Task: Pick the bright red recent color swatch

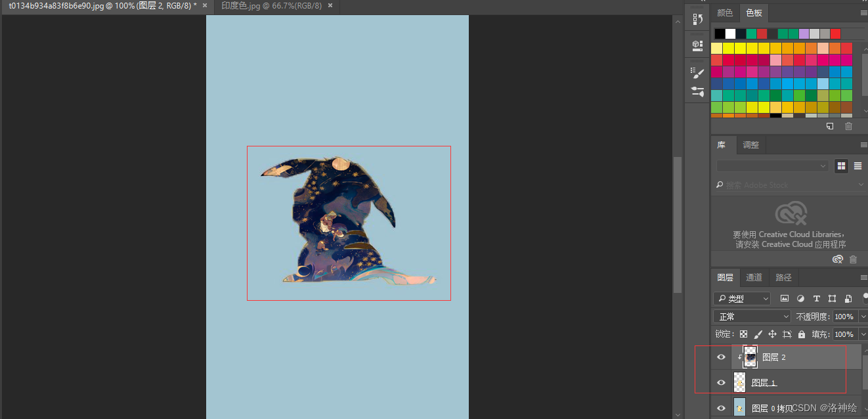Action: click(836, 33)
